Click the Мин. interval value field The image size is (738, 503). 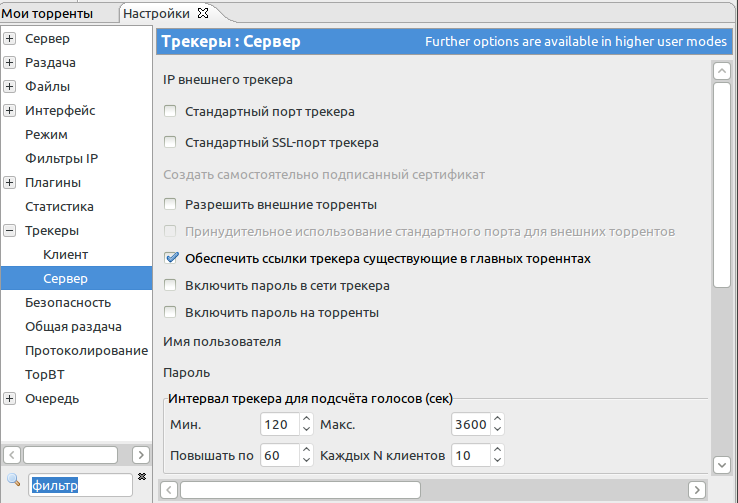pyautogui.click(x=280, y=424)
